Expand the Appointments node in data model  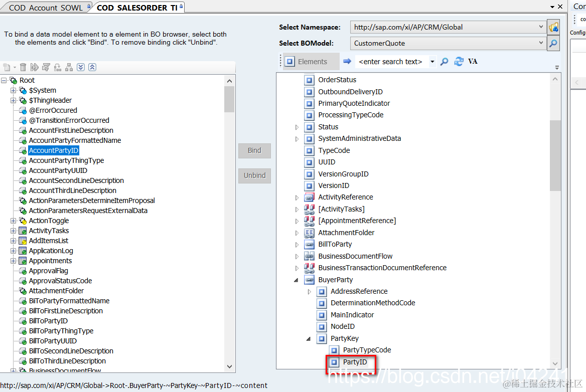(x=14, y=261)
